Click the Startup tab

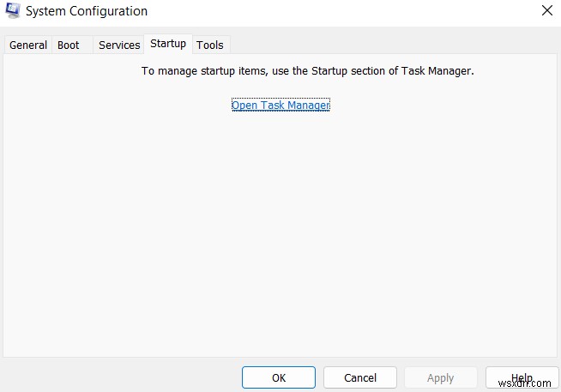tap(168, 44)
